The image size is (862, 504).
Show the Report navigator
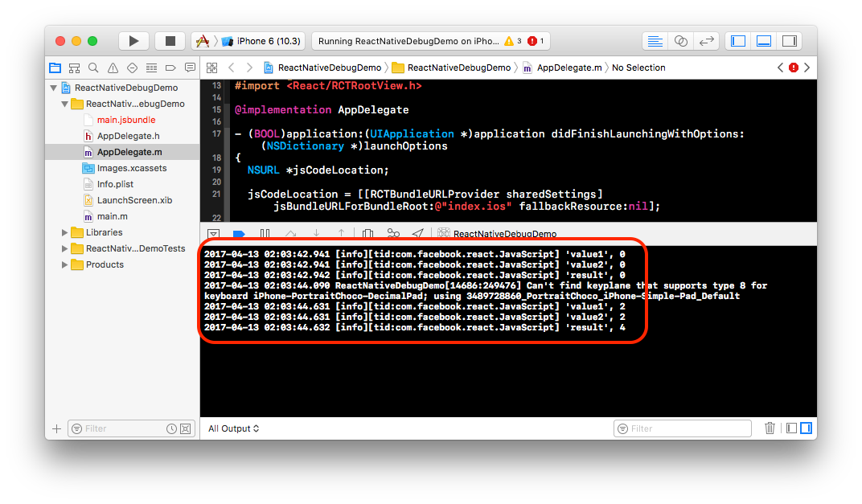click(191, 68)
